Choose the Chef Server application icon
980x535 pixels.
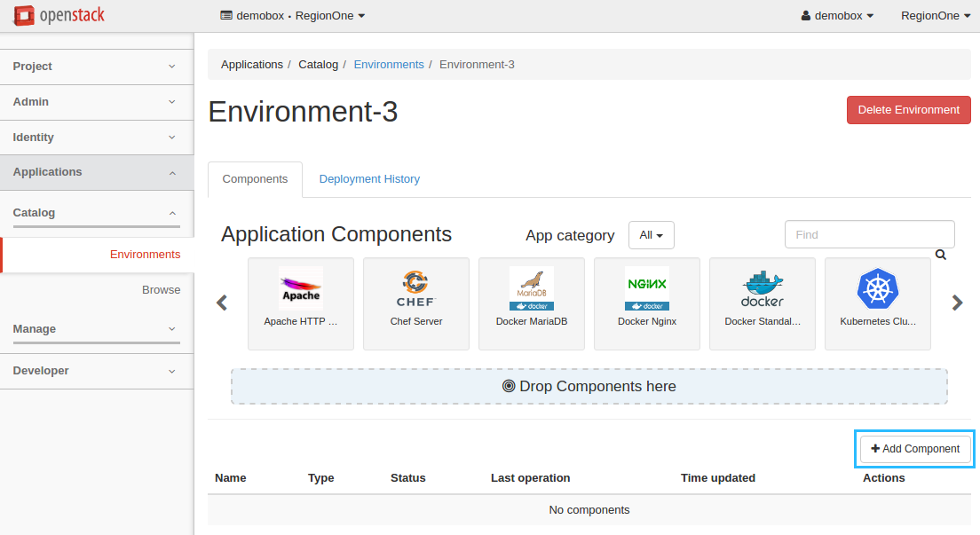point(416,288)
